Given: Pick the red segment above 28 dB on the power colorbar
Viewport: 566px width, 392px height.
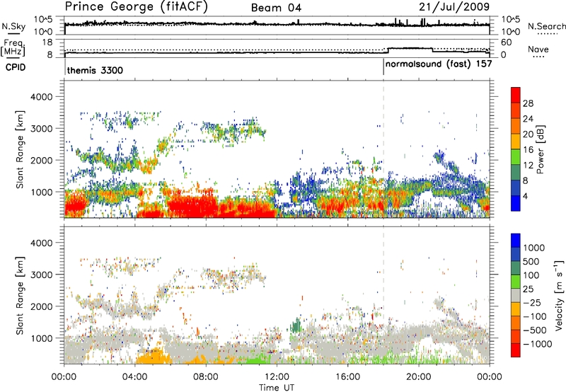Looking at the screenshot, I should click(516, 95).
